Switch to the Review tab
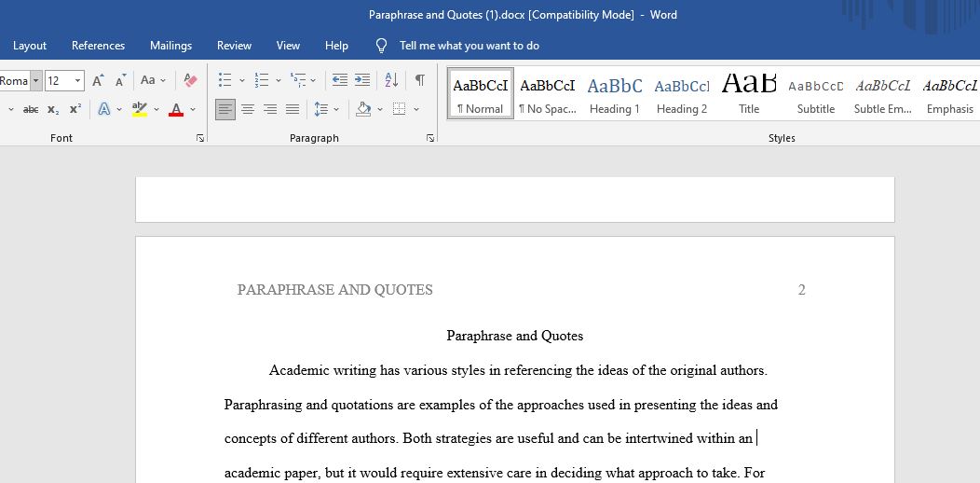980x483 pixels. point(235,46)
